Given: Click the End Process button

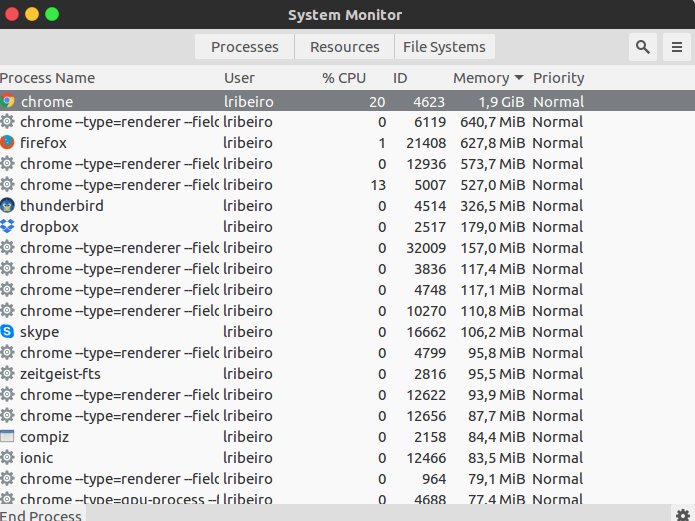Looking at the screenshot, I should [x=41, y=515].
